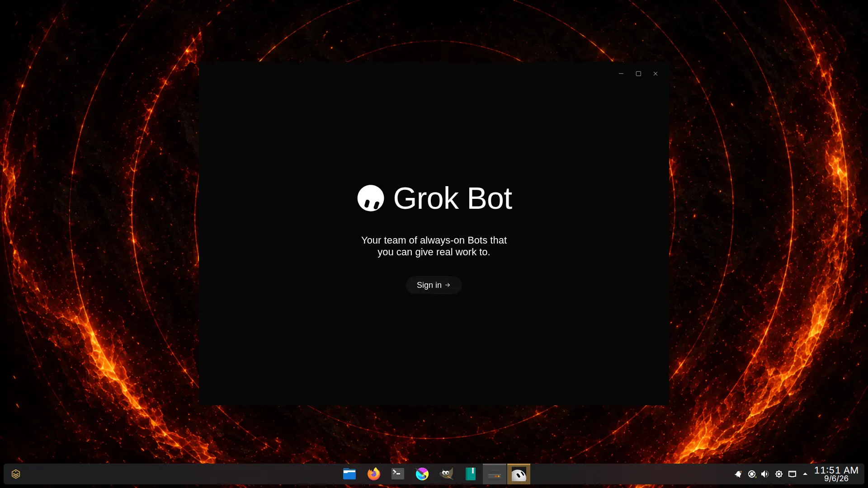Minimize the Grok Bot window
Viewport: 868px width, 488px height.
(621, 74)
